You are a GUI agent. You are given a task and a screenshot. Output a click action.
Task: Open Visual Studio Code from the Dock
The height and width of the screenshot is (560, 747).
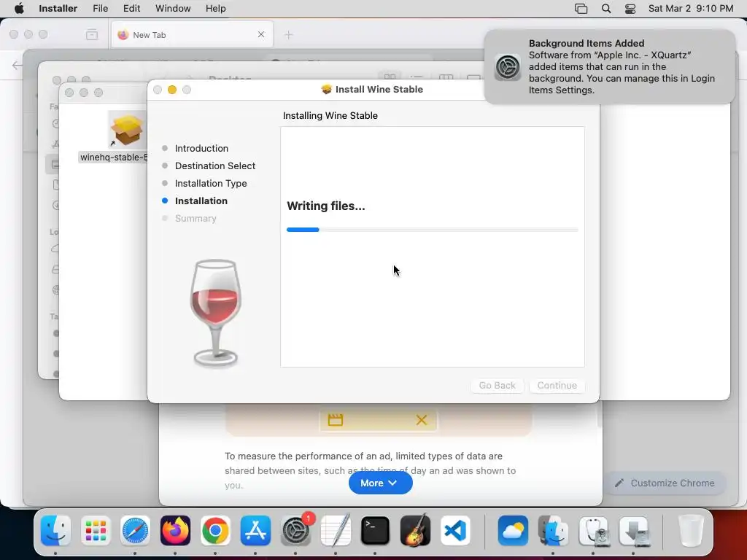click(455, 531)
